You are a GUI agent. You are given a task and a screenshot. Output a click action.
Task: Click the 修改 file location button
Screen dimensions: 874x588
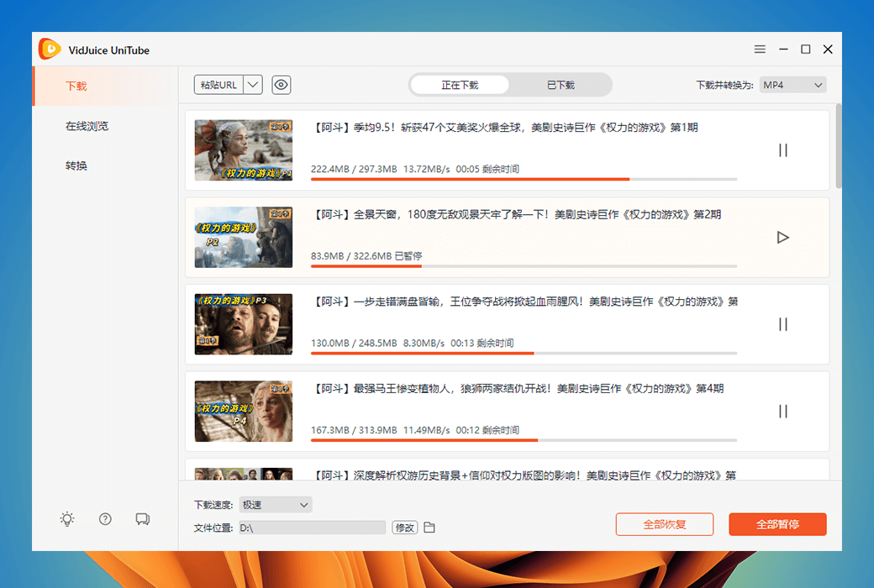point(405,528)
